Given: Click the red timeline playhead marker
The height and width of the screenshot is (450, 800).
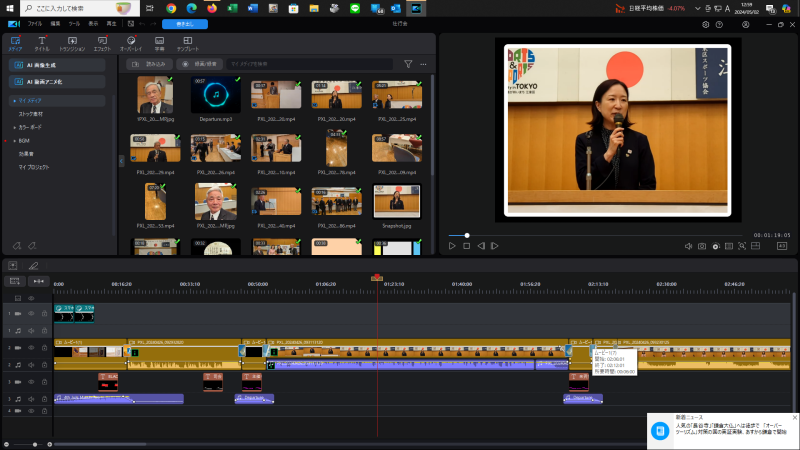Looking at the screenshot, I should 377,278.
